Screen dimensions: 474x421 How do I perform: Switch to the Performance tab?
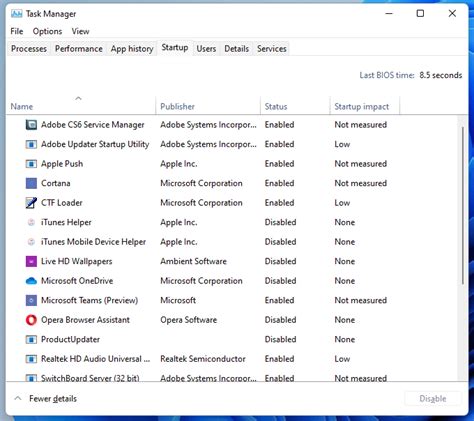pyautogui.click(x=79, y=49)
